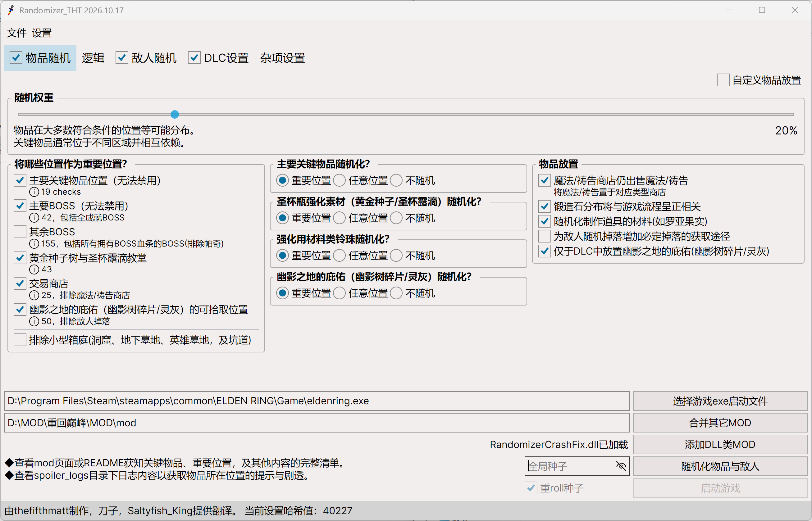This screenshot has width=812, height=521.
Task: Switch to the 杂项设置 tab
Action: click(x=282, y=58)
